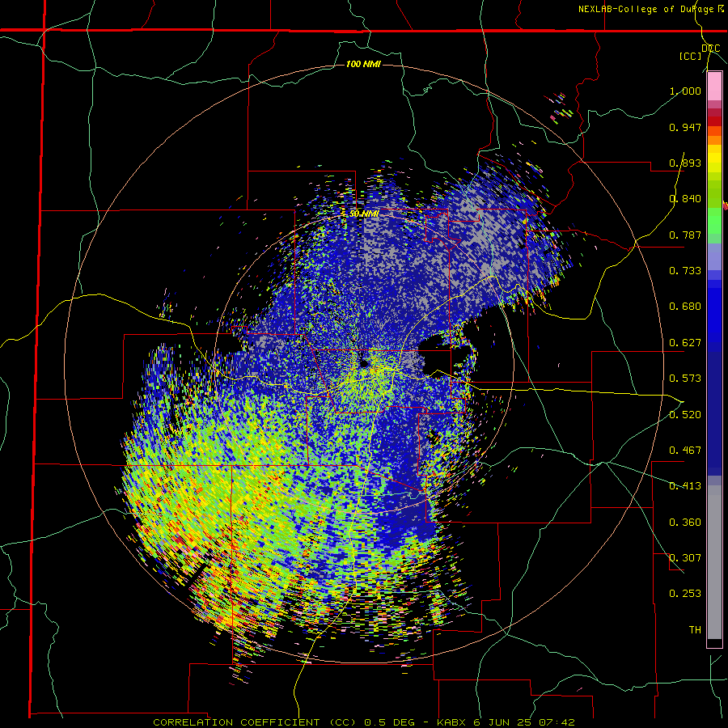Image resolution: width=728 pixels, height=728 pixels.
Task: Click the Correlation Coefficient caption at bottom
Action: pos(364,722)
